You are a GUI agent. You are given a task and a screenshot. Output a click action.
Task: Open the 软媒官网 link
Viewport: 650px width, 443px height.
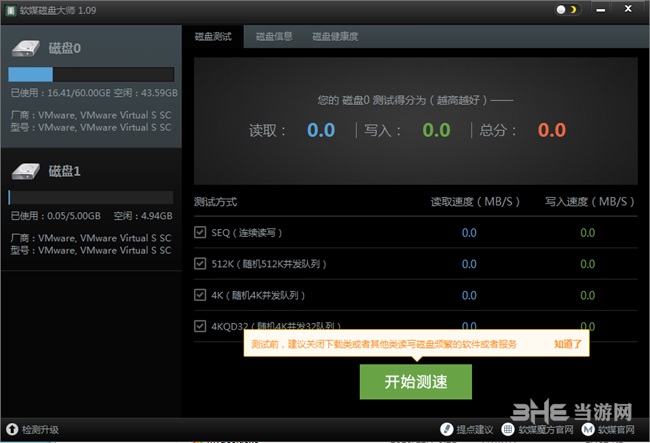click(x=616, y=430)
